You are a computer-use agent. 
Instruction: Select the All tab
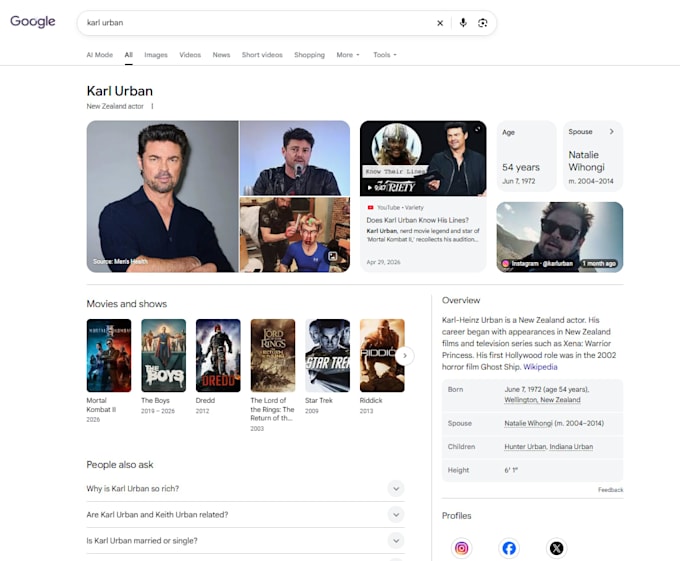pos(128,55)
